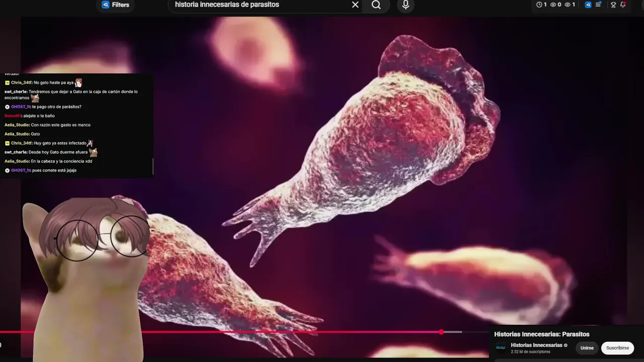This screenshot has width=644, height=362.
Task: Click Aelia_Studio's short message 'Gato'
Action: pyautogui.click(x=35, y=134)
